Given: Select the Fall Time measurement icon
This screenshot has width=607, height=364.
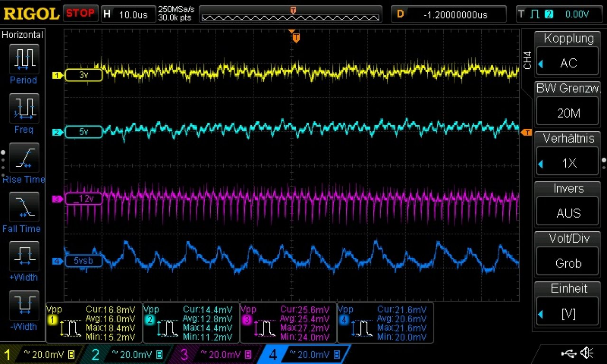Looking at the screenshot, I should coord(24,207).
